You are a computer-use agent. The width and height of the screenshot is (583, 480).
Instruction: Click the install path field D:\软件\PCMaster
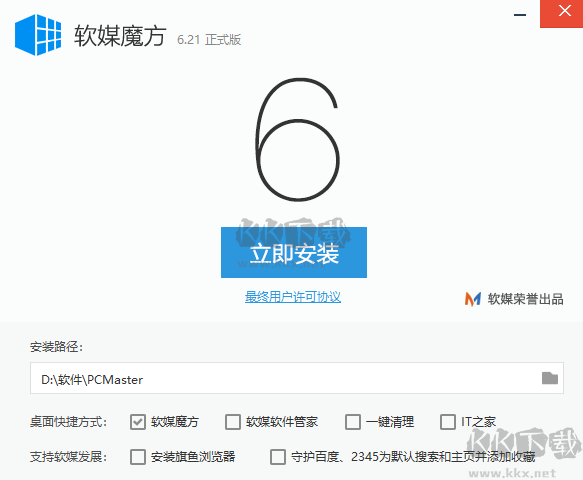[297, 378]
